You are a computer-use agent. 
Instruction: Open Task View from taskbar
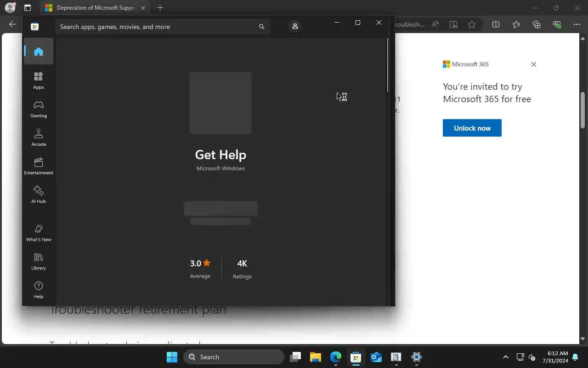point(295,357)
